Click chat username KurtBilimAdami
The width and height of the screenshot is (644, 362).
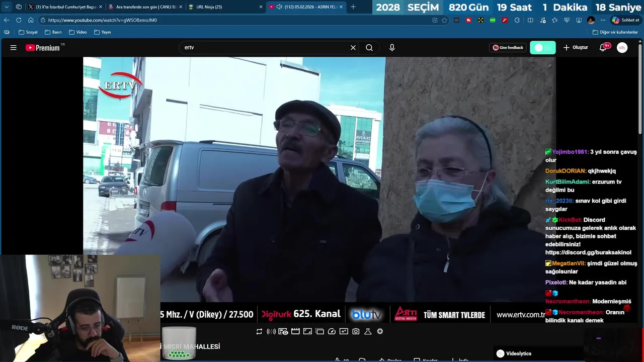coord(568,182)
